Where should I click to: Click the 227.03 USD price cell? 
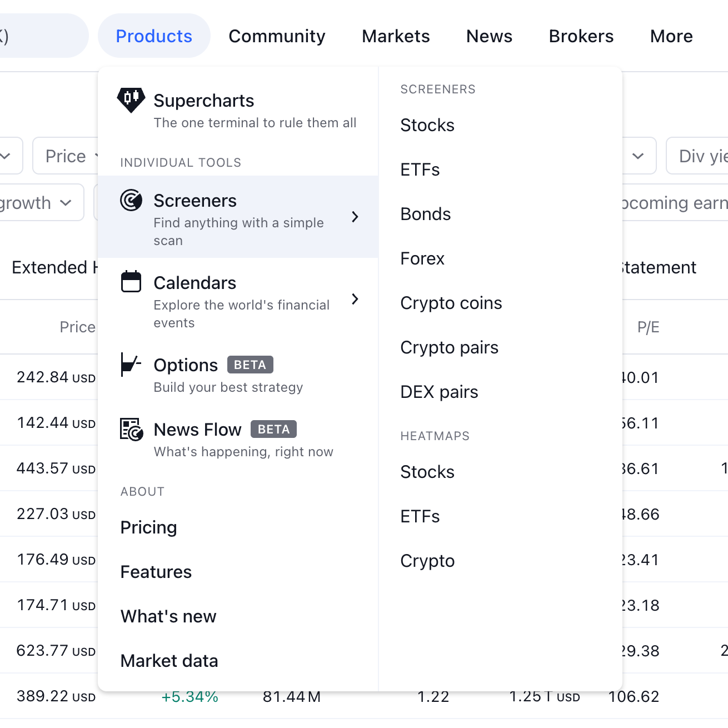click(x=56, y=514)
